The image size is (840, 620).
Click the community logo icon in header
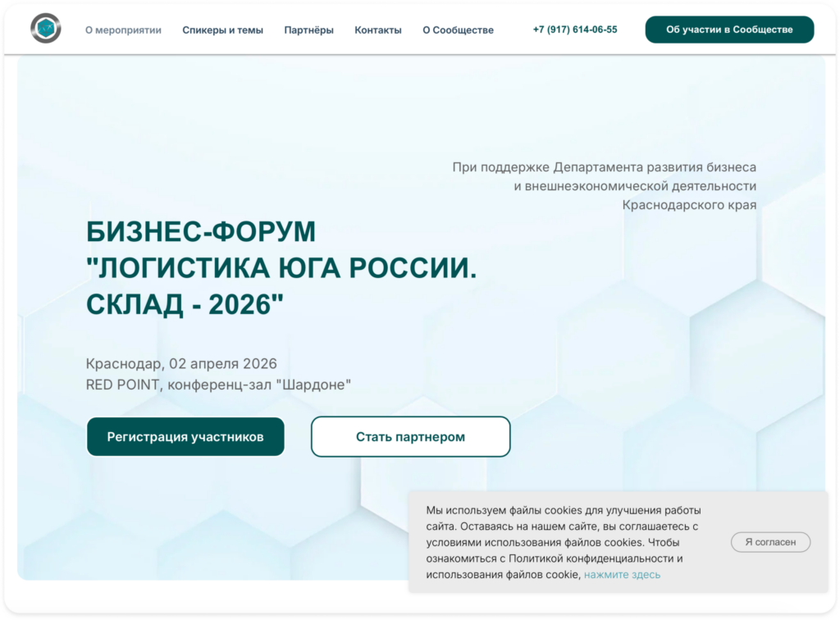(46, 30)
